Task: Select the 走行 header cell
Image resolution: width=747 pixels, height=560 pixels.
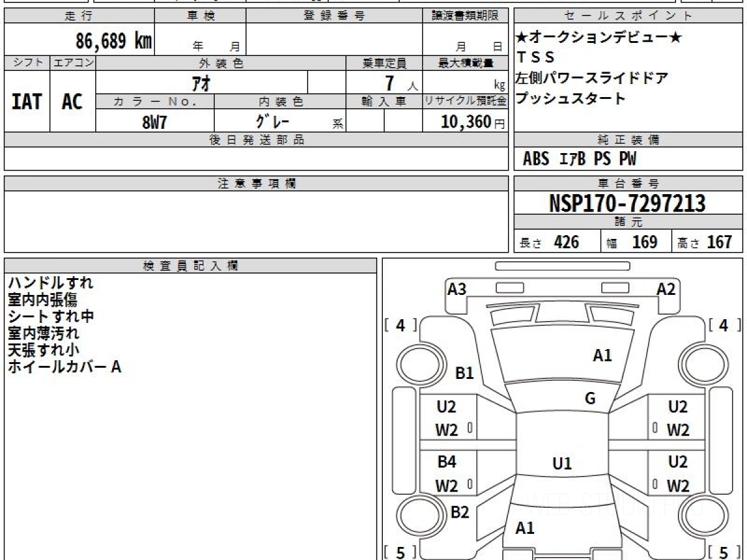Action: pyautogui.click(x=79, y=16)
